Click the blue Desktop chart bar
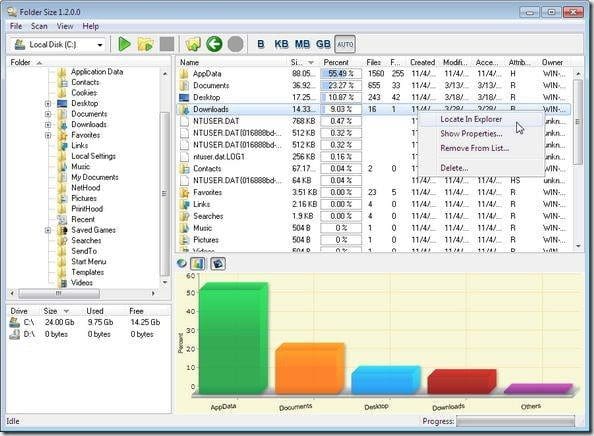Screen dimensions: 594x436 pos(386,380)
